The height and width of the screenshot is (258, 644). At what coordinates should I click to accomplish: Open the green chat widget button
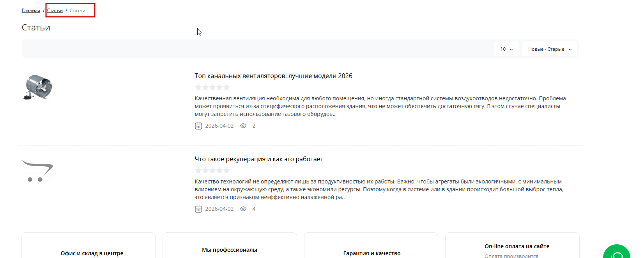pos(617,252)
